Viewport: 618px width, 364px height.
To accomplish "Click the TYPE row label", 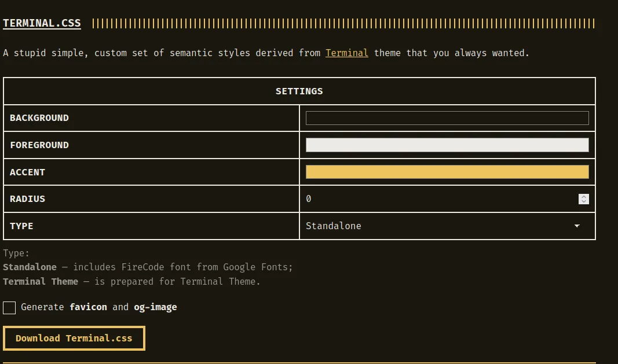I will click(21, 226).
